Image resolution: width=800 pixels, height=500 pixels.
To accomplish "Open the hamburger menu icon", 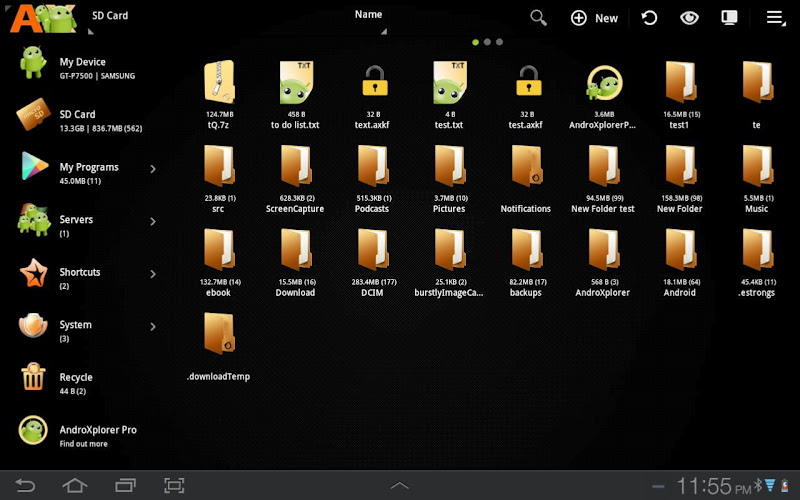I will [774, 18].
